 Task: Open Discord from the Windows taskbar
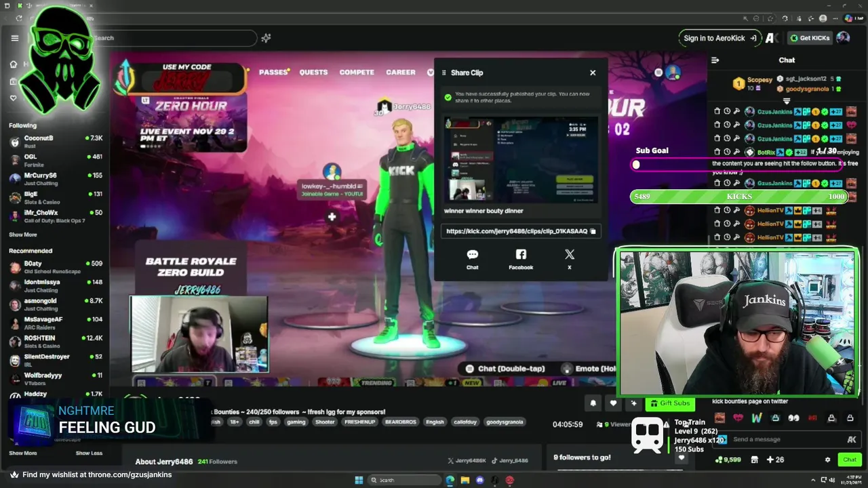point(480,481)
